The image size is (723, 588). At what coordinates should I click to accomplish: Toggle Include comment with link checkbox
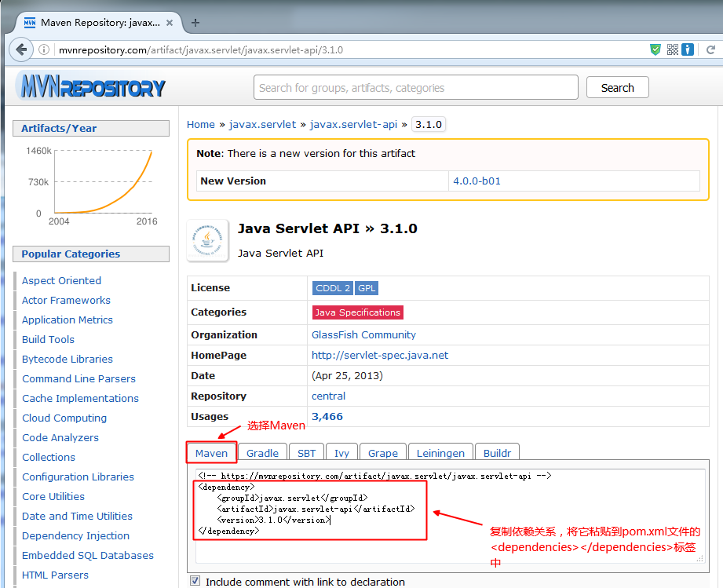(x=195, y=581)
